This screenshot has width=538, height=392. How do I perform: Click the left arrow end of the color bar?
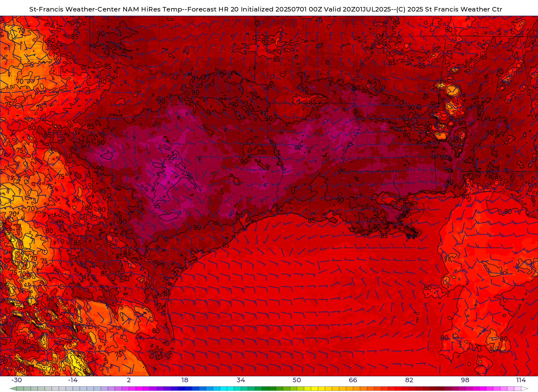pyautogui.click(x=13, y=388)
